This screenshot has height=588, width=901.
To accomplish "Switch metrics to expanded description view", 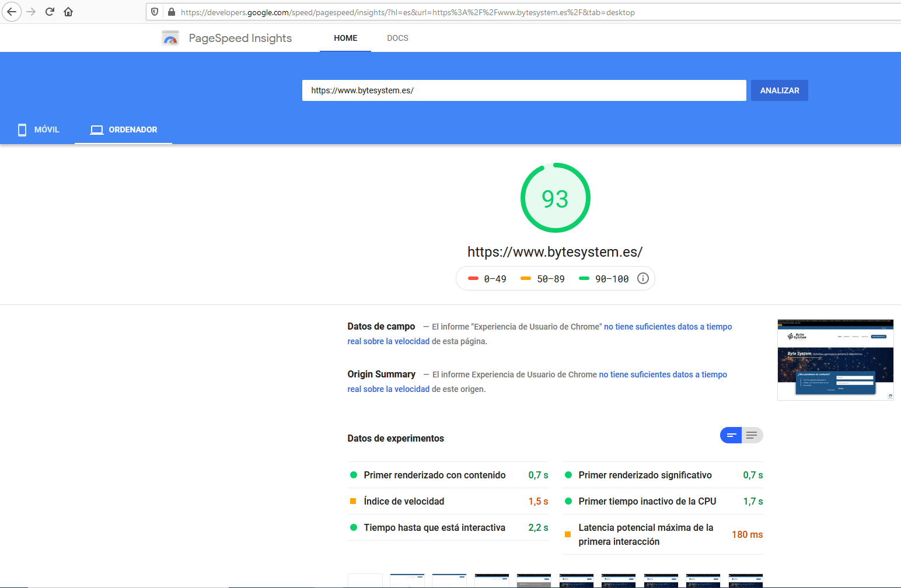I will 752,435.
